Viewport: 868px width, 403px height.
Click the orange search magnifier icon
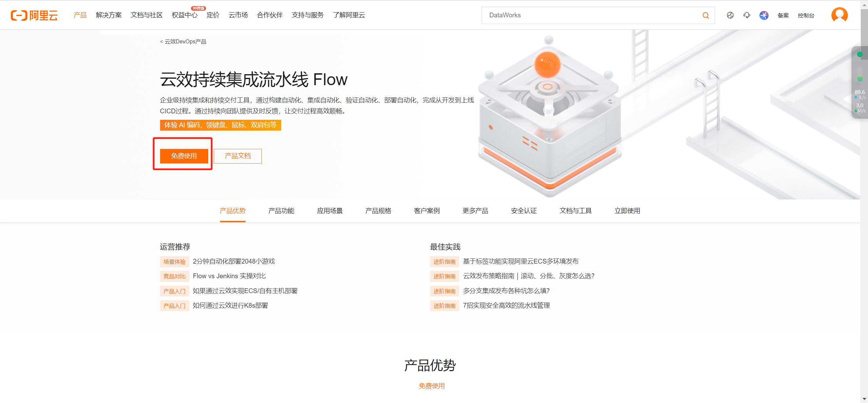pos(706,15)
